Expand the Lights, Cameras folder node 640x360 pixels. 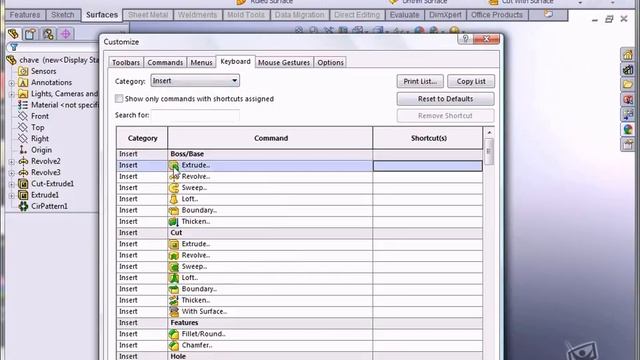tap(11, 94)
